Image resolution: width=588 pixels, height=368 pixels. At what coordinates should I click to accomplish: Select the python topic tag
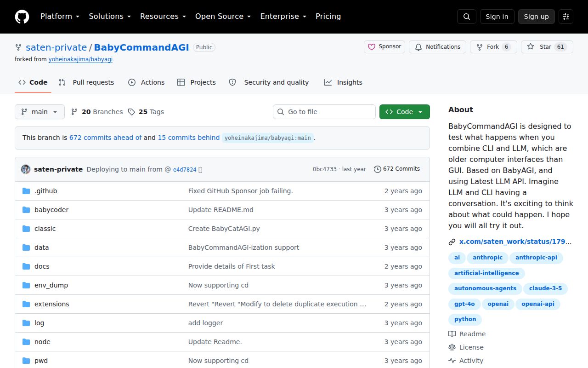click(465, 319)
